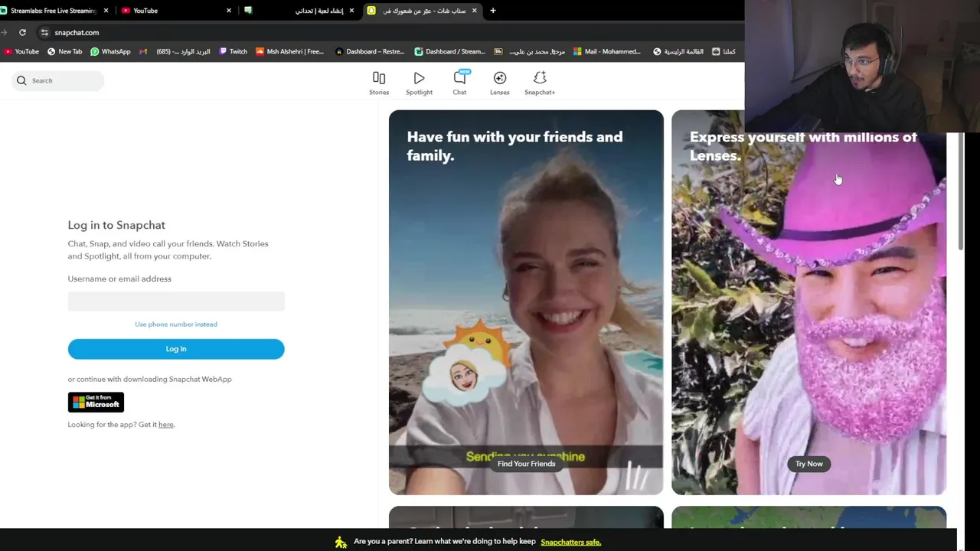Click the site information icon in address bar
Viewport: 980px width, 551px height.
(x=44, y=32)
